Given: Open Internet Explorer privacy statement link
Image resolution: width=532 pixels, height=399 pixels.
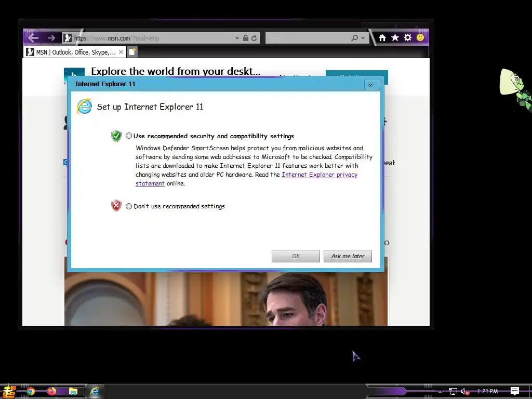Looking at the screenshot, I should [320, 175].
